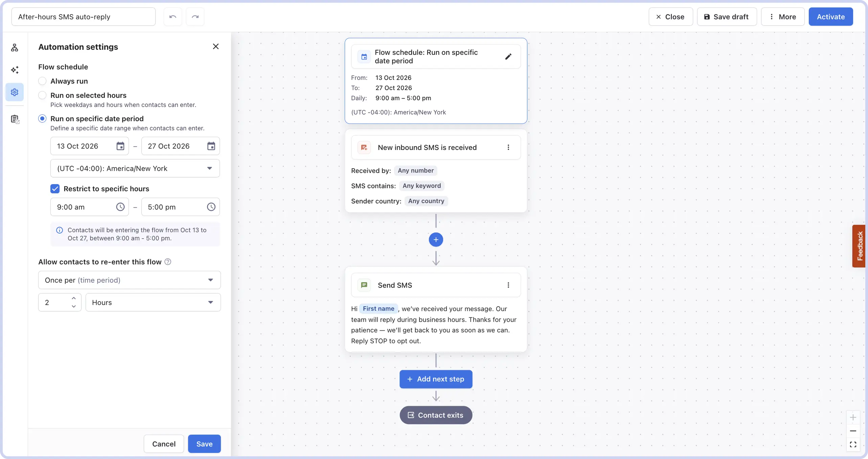Select the settings gear sidebar icon
This screenshot has width=868, height=459.
pyautogui.click(x=15, y=92)
